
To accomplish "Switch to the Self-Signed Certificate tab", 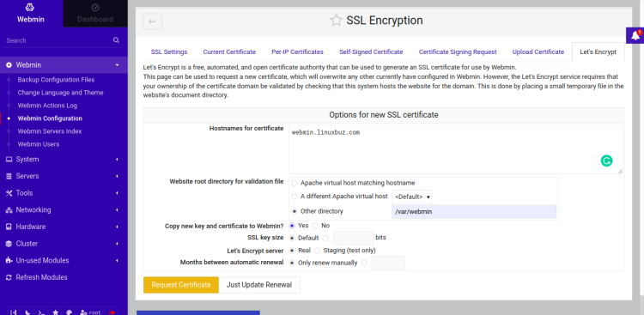I will click(371, 51).
